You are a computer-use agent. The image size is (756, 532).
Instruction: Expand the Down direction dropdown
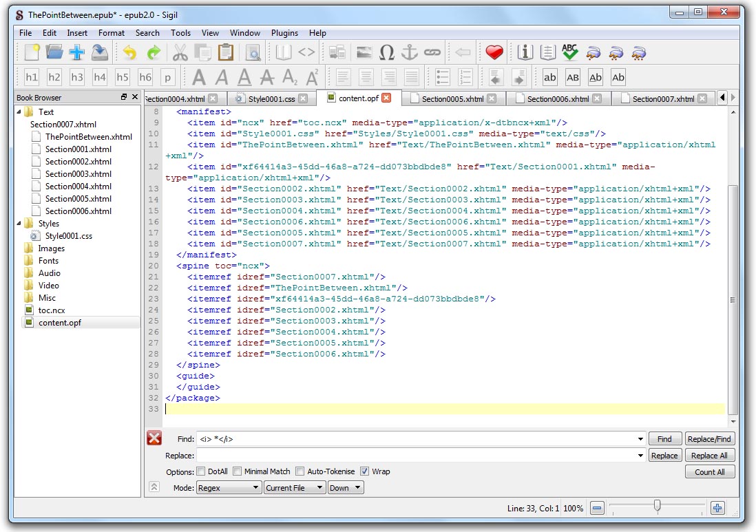click(x=346, y=488)
